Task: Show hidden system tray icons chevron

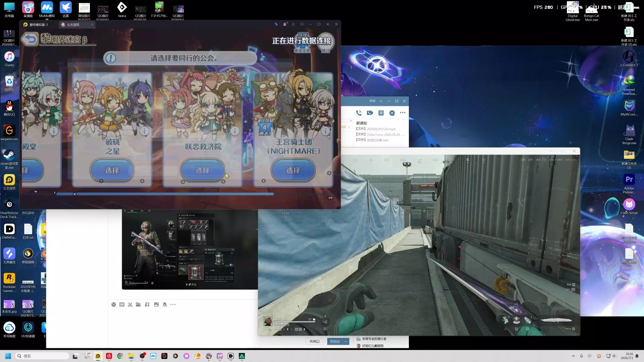Action: coord(573,356)
